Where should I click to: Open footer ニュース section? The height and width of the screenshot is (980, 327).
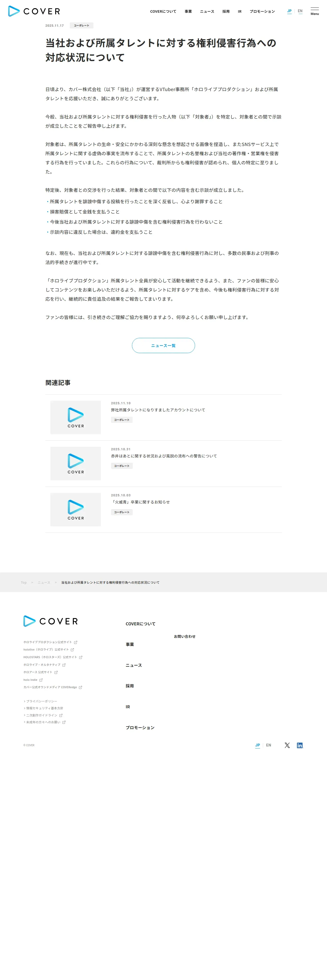click(x=134, y=665)
